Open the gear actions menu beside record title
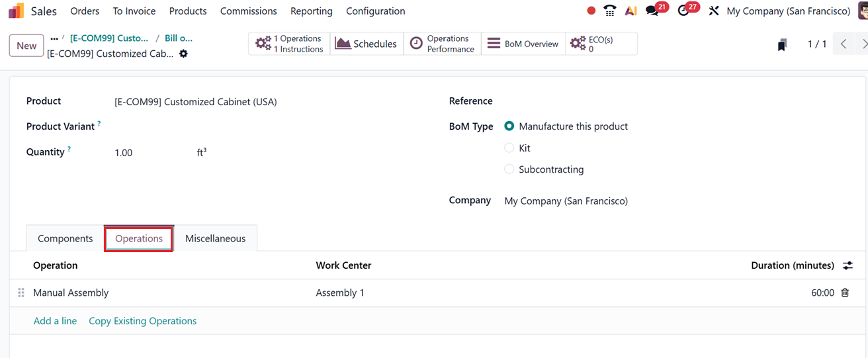Image resolution: width=868 pixels, height=358 pixels. tap(183, 54)
